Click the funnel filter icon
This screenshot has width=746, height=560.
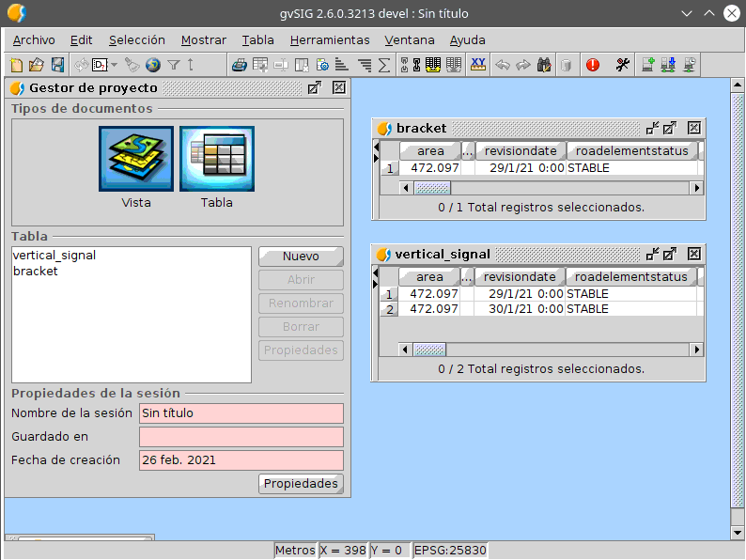(x=174, y=65)
